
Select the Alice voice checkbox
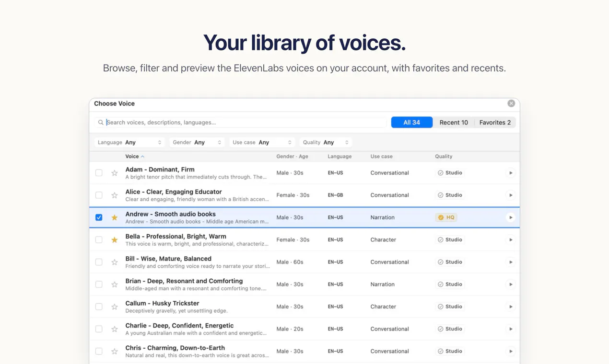pyautogui.click(x=99, y=195)
